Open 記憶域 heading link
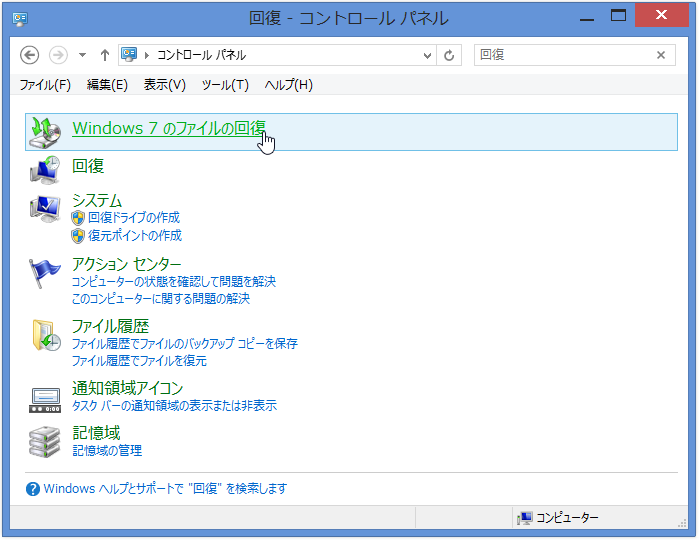 pyautogui.click(x=96, y=433)
